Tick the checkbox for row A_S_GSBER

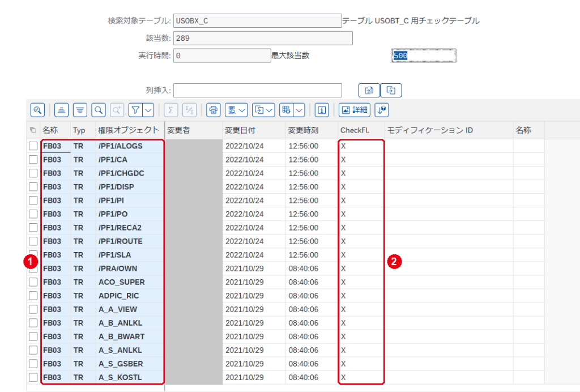point(33,364)
